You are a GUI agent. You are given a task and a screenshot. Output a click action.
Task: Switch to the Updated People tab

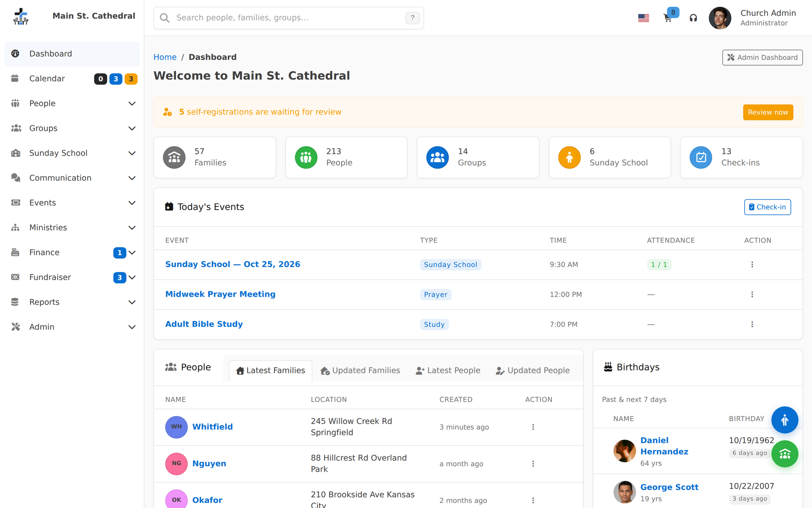pos(533,371)
